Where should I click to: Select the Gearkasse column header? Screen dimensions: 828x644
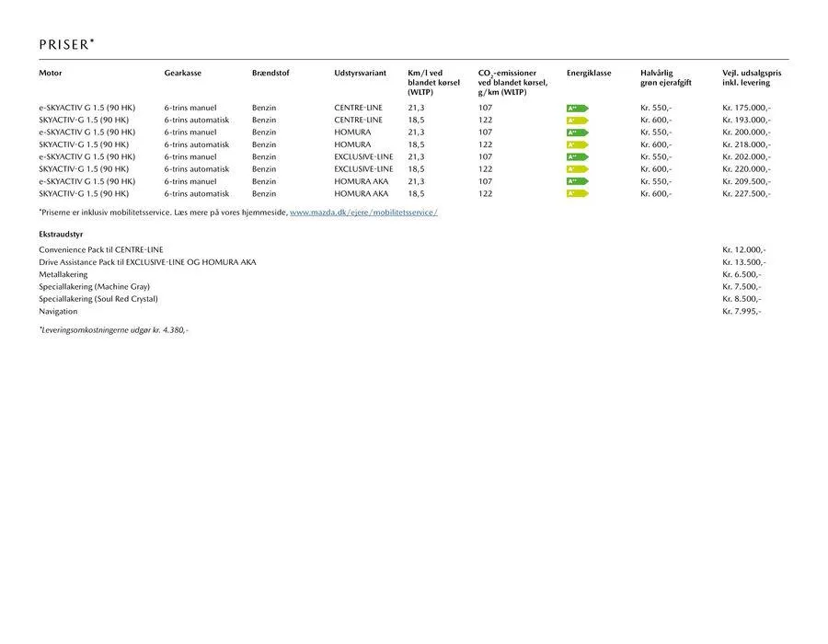tap(183, 73)
